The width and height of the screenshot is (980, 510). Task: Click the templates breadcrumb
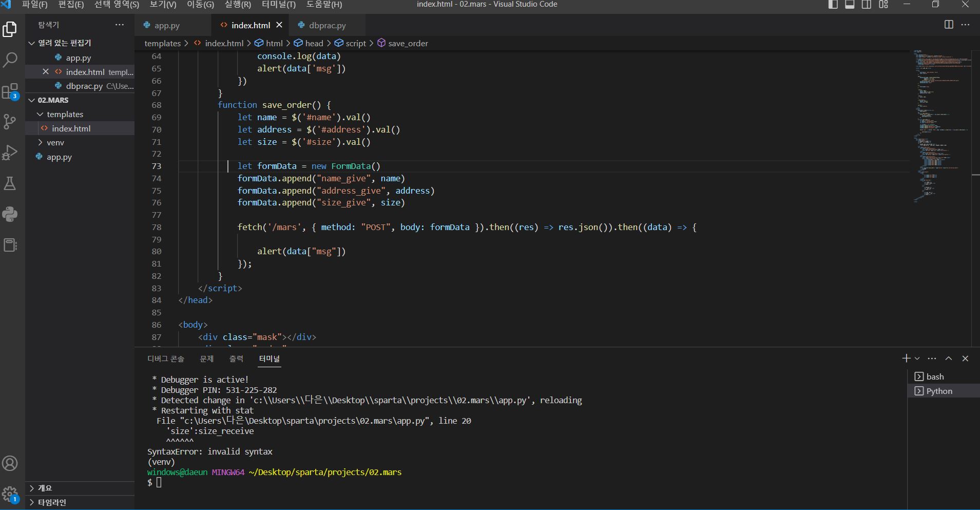pyautogui.click(x=162, y=43)
